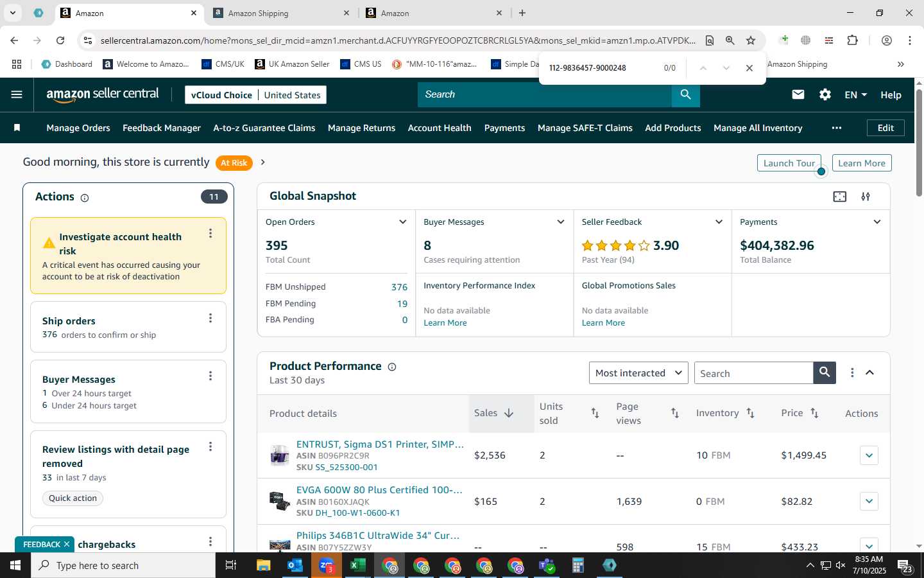The height and width of the screenshot is (578, 924).
Task: Expand the Open Orders dropdown
Action: coord(402,222)
